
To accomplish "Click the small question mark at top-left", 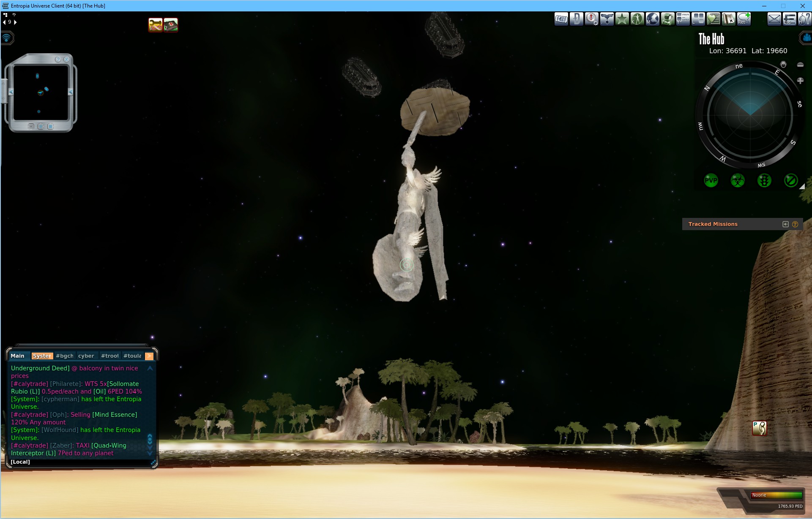I will 14,15.
